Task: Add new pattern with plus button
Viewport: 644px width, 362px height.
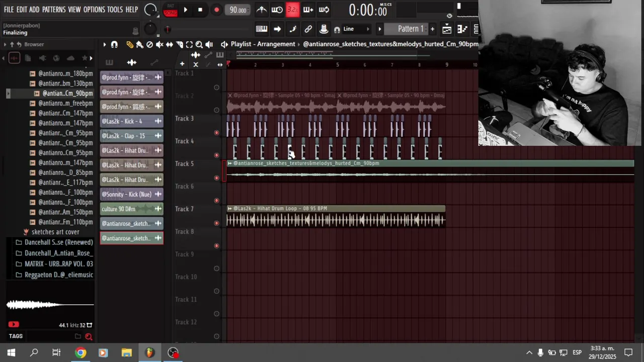Action: click(432, 29)
